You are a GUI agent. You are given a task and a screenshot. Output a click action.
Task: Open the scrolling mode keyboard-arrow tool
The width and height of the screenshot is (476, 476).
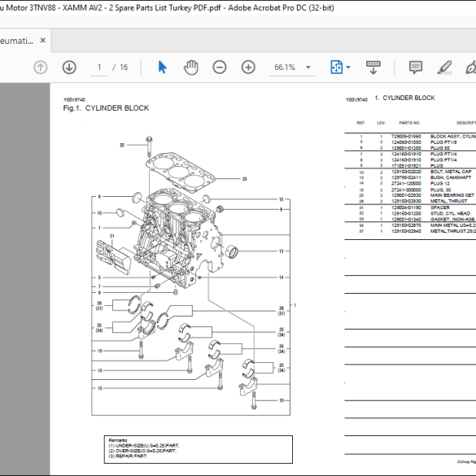[373, 67]
